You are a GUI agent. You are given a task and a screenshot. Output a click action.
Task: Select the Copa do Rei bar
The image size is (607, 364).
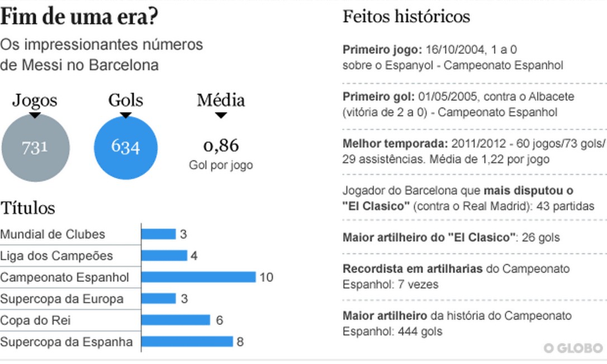[176, 320]
